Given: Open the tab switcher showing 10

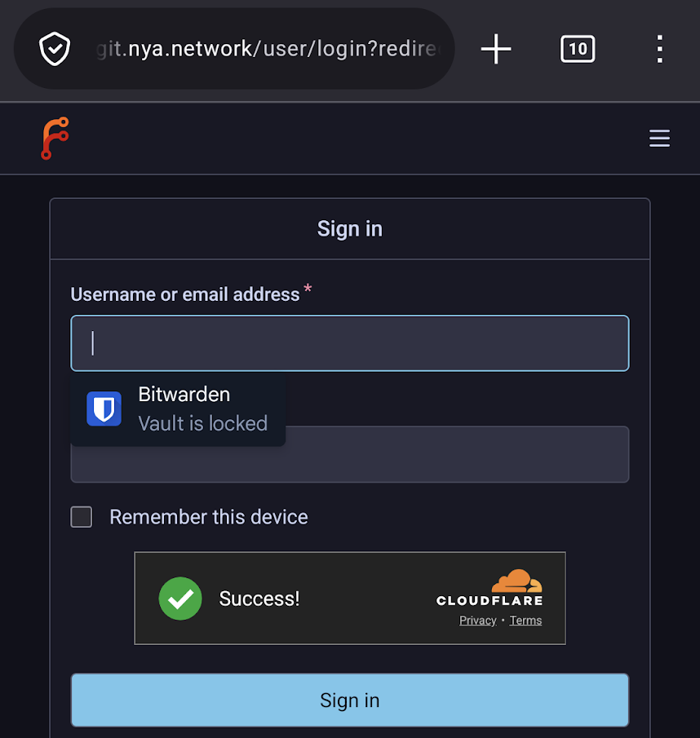Looking at the screenshot, I should pyautogui.click(x=578, y=49).
